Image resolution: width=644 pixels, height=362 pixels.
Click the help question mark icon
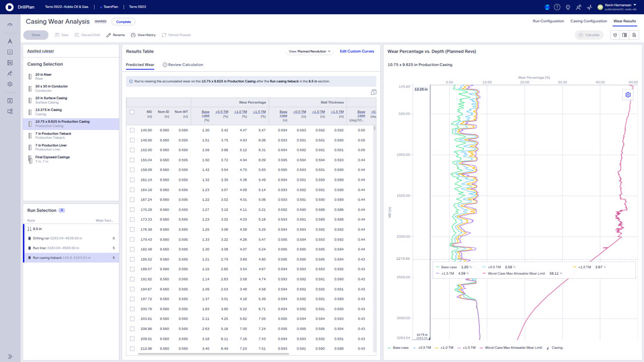coord(557,7)
